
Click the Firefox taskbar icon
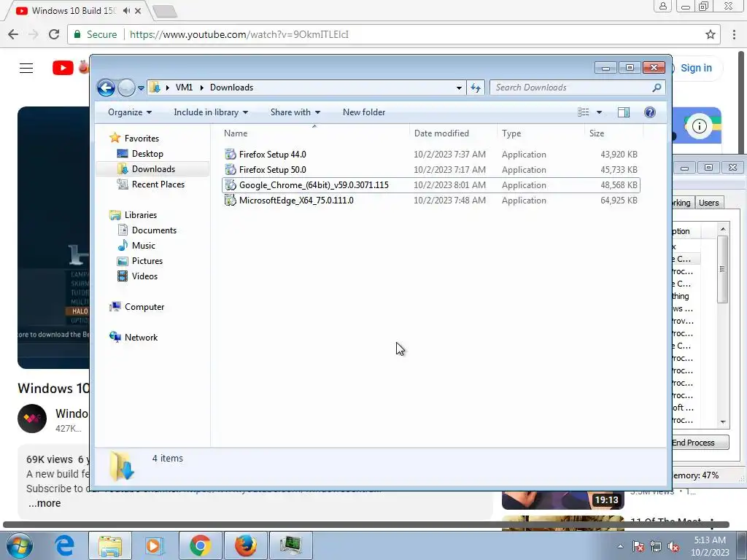(x=245, y=545)
